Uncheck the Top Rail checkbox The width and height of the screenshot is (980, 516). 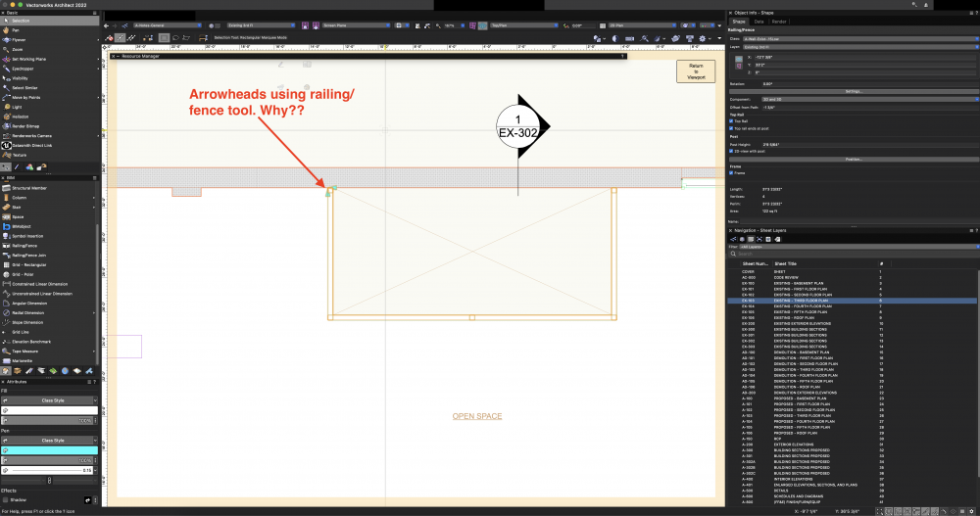tap(732, 120)
